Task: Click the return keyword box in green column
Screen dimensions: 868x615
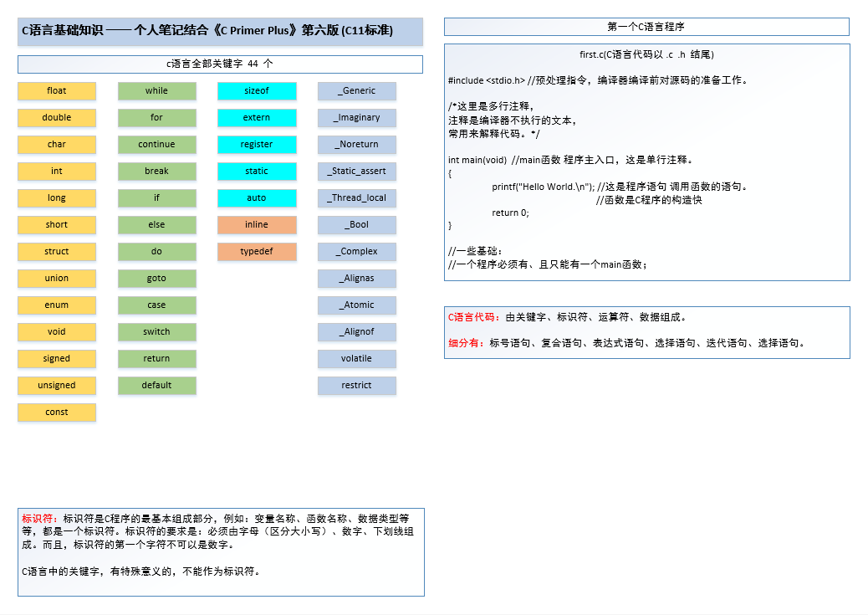Action: tap(156, 358)
